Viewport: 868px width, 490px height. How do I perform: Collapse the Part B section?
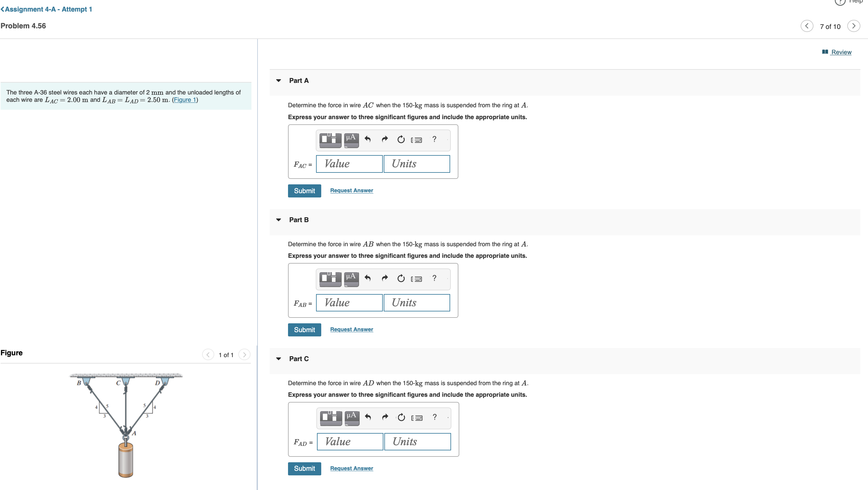click(278, 220)
